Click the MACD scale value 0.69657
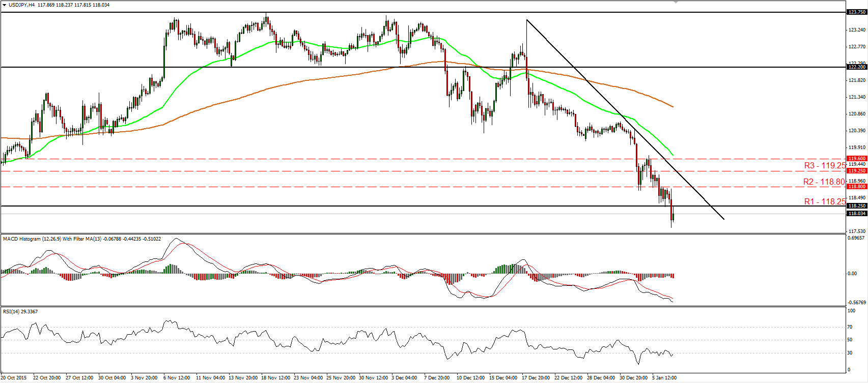Image resolution: width=868 pixels, height=383 pixels. point(857,238)
